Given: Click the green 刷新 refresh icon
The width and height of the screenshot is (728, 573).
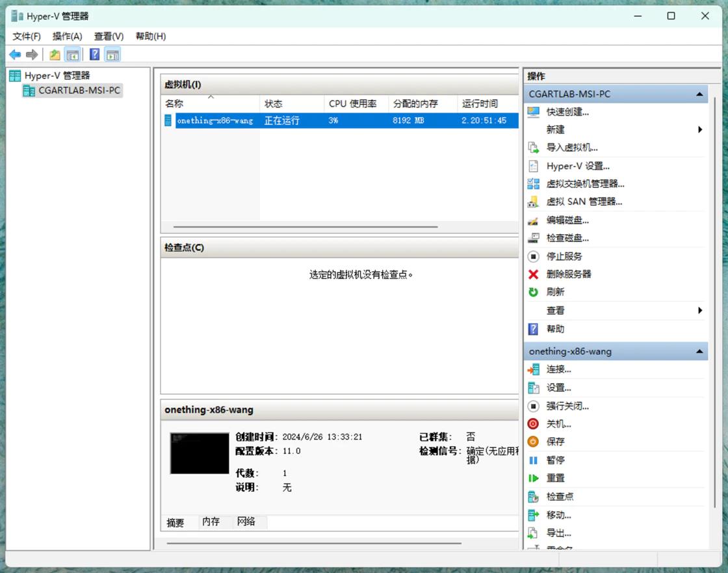Looking at the screenshot, I should click(x=534, y=292).
